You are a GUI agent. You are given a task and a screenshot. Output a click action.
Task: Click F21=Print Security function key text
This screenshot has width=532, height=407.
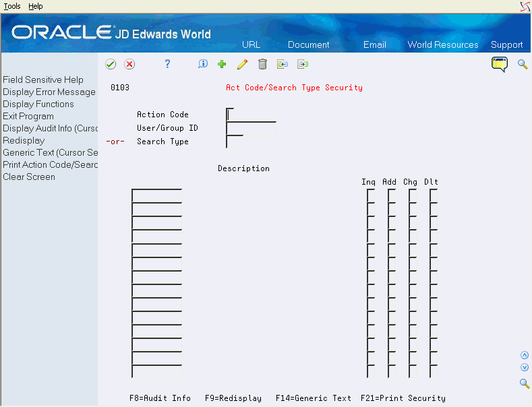403,398
